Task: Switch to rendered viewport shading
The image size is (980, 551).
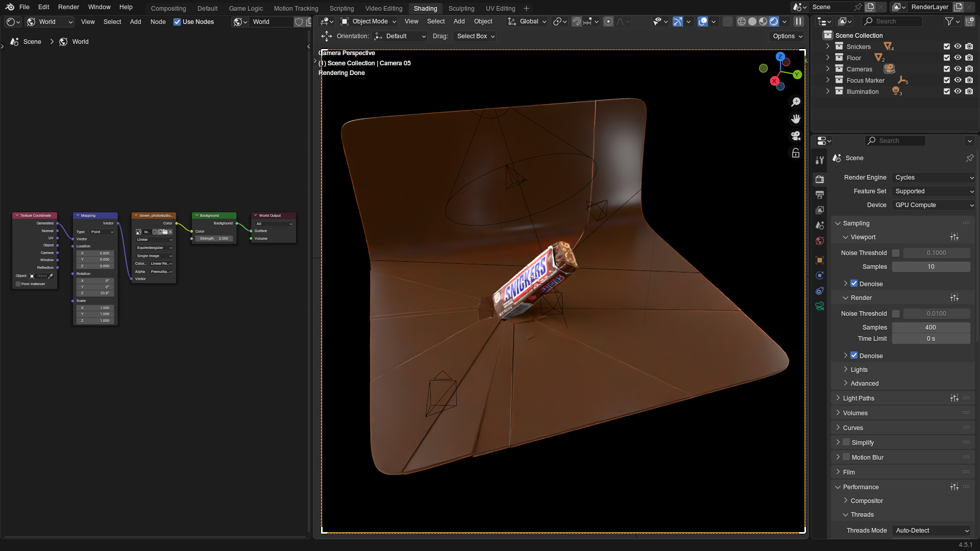Action: [x=774, y=21]
